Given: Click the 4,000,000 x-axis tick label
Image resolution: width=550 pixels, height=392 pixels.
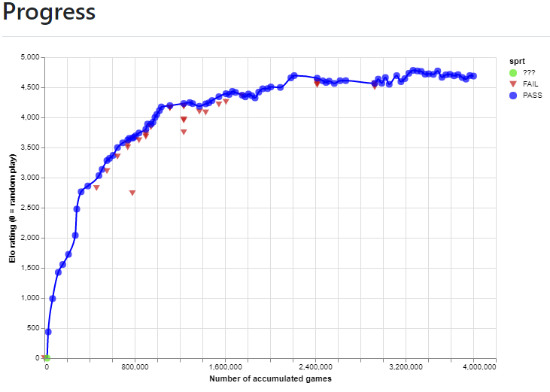Looking at the screenshot, I should [x=479, y=367].
